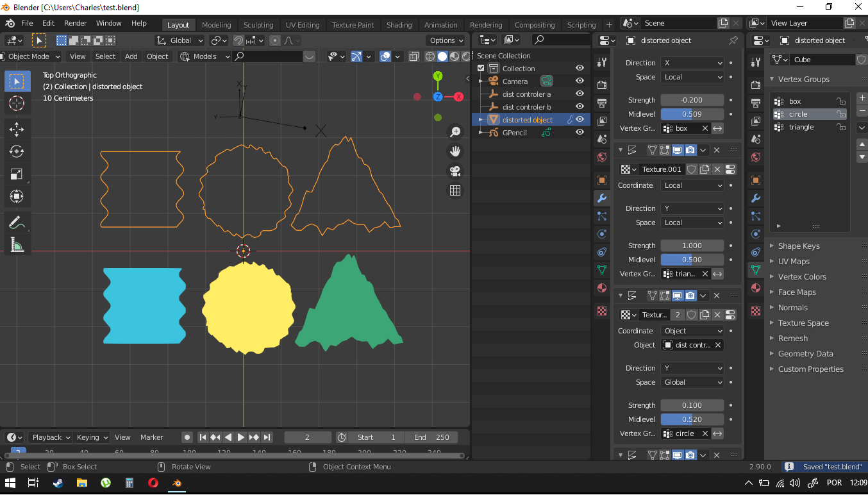Screen dimensions: 868x495
Task: Invert the circle vertex group influence arrow
Action: click(x=718, y=433)
